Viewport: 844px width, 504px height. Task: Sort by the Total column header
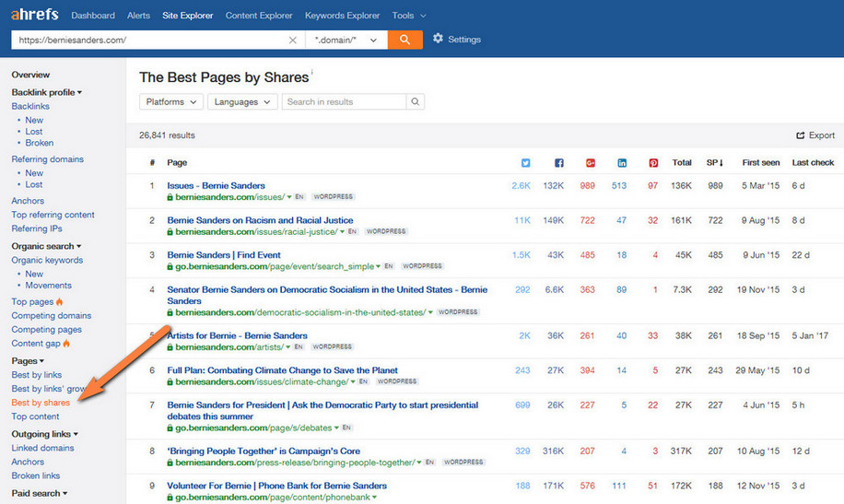point(682,162)
